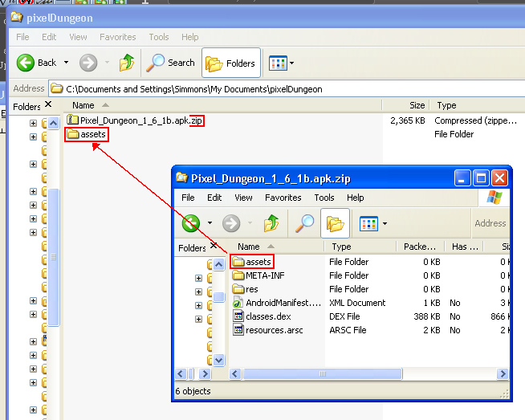525x420 pixels.
Task: Sort by Type column in zip window
Action: click(341, 247)
